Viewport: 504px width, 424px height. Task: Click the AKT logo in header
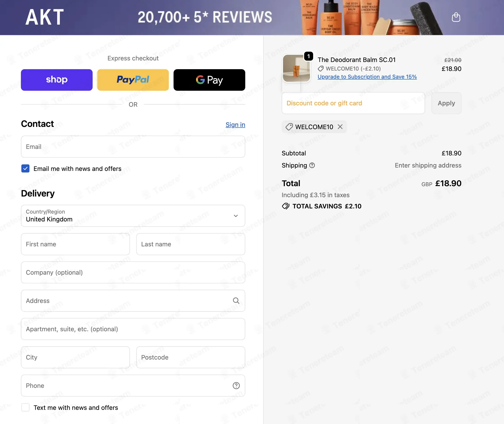click(x=45, y=17)
